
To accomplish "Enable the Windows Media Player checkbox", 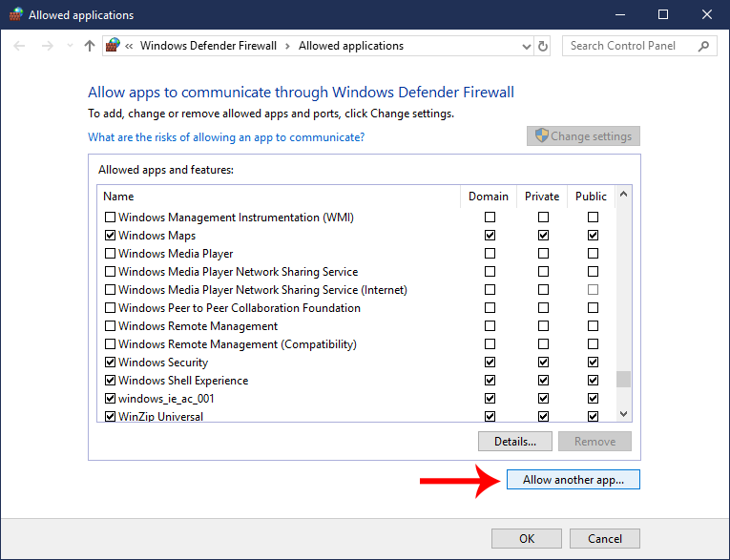I will (x=110, y=254).
